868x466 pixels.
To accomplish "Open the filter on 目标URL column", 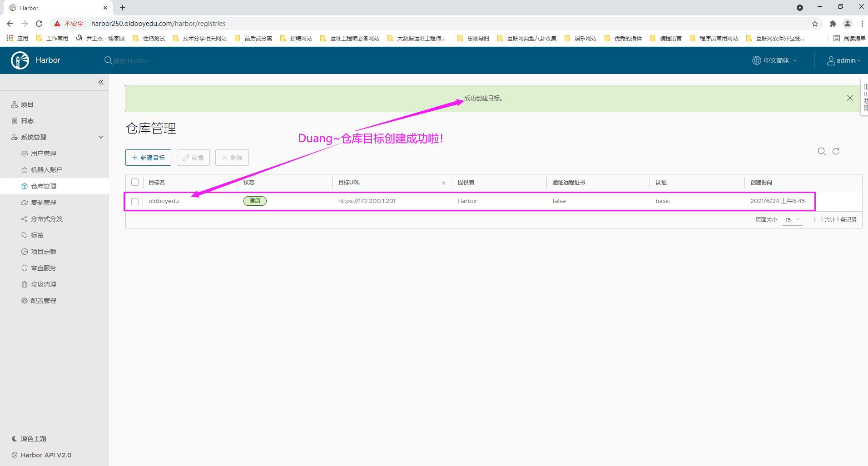I will pyautogui.click(x=443, y=183).
